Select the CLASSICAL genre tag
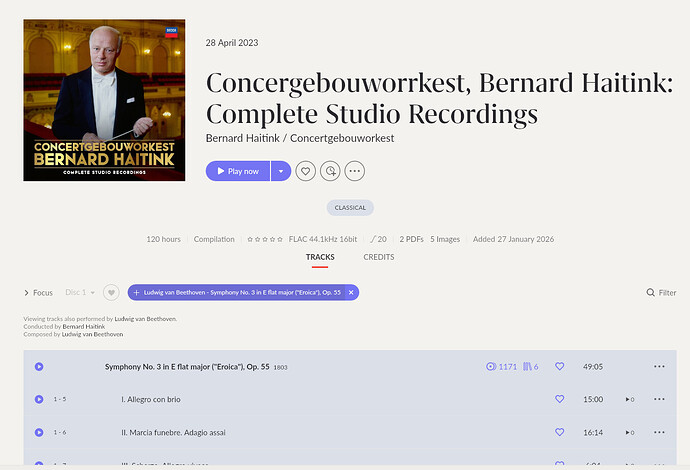Viewport: 690px width, 470px height. (x=350, y=208)
